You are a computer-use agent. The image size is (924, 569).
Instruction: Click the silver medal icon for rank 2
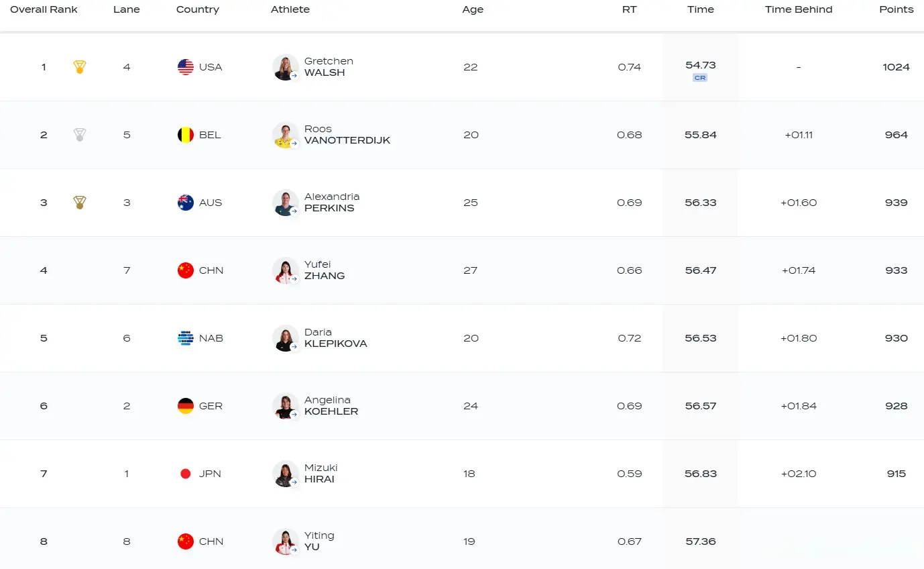pyautogui.click(x=79, y=135)
